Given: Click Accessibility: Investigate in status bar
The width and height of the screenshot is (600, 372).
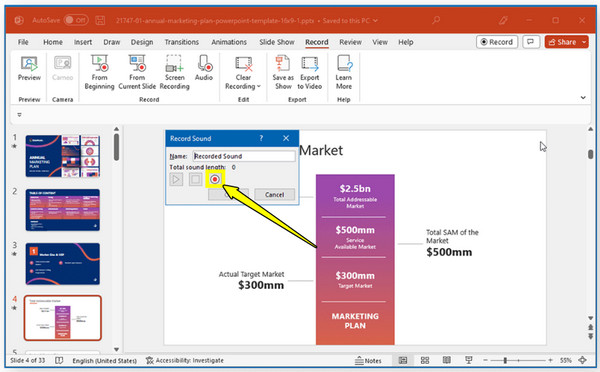Looking at the screenshot, I should tap(185, 361).
